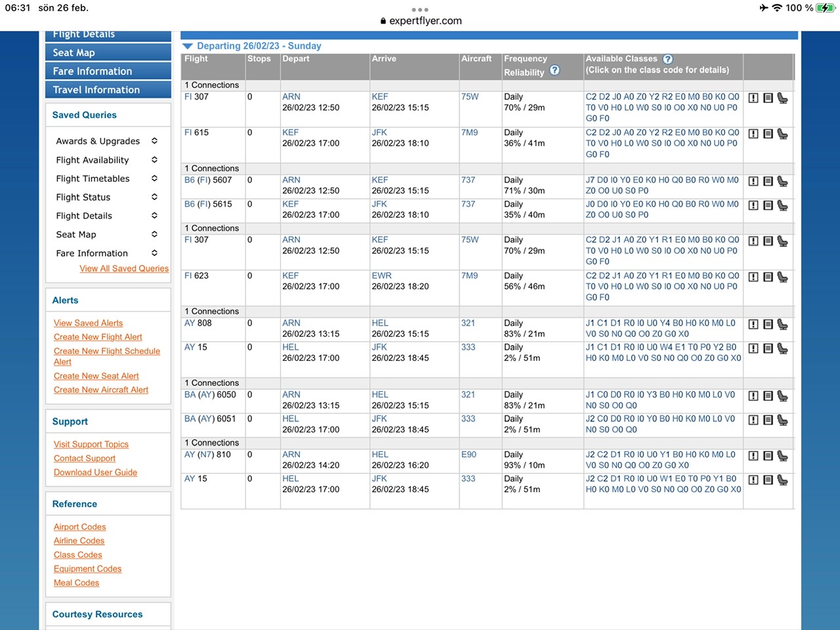Tap the battery indicator in status bar
This screenshot has height=630, width=840.
[x=825, y=8]
